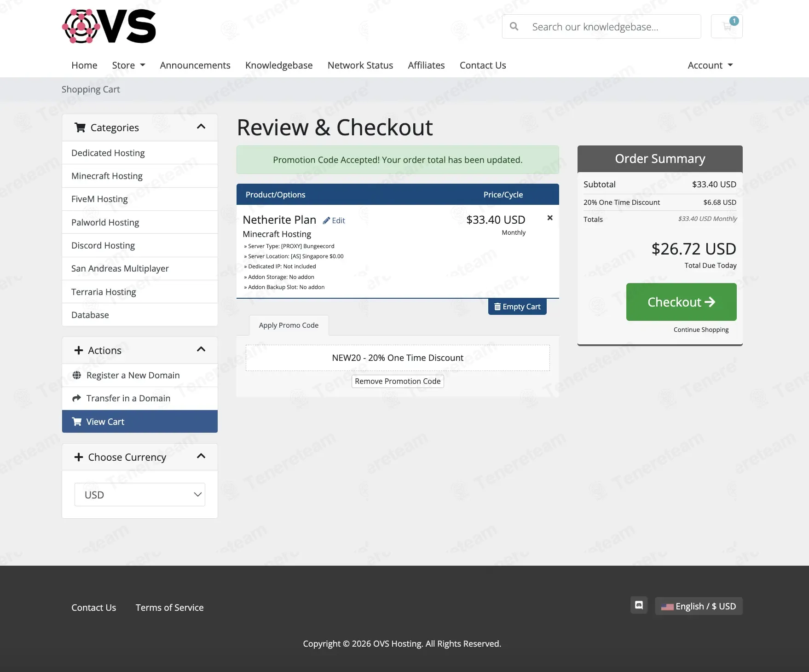Click the search magnifier icon
809x672 pixels.
[514, 27]
